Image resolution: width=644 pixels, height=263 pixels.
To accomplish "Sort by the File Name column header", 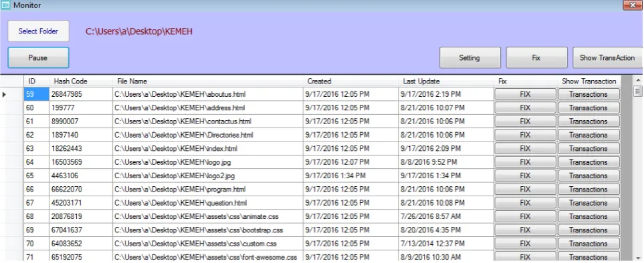I will pos(208,81).
